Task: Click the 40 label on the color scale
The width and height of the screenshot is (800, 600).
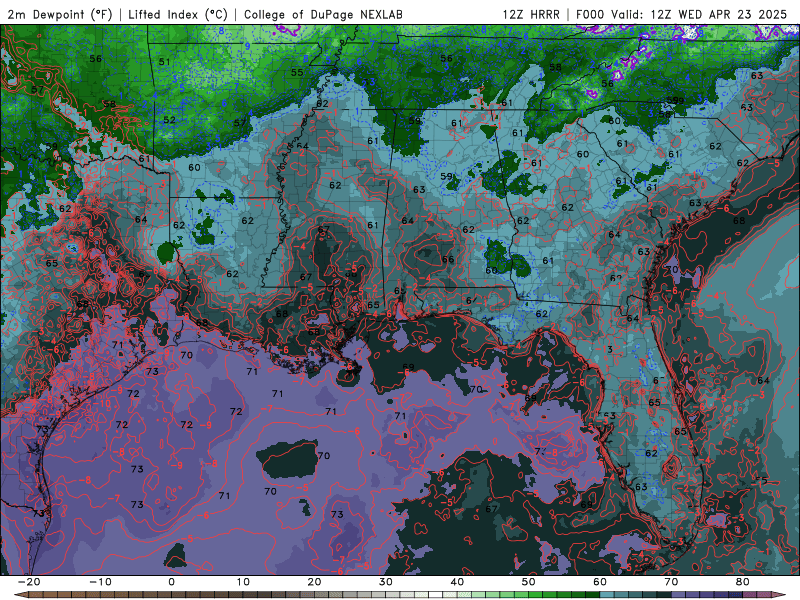Action: pyautogui.click(x=457, y=582)
